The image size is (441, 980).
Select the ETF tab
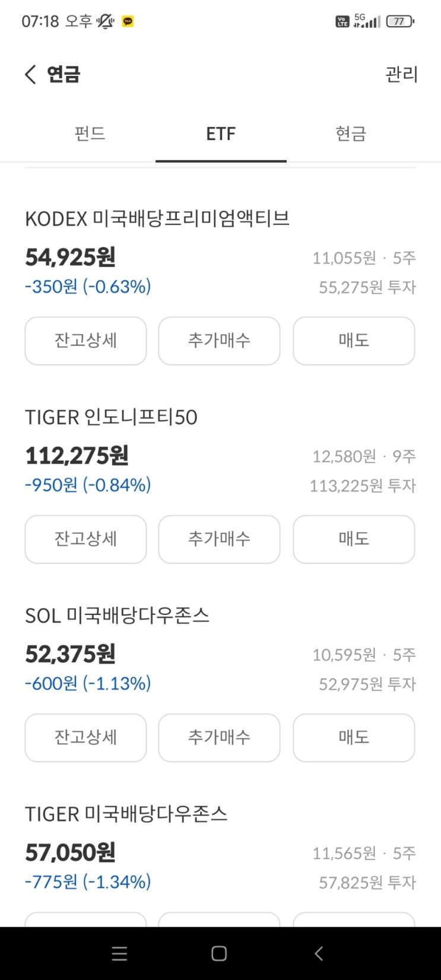tap(221, 134)
